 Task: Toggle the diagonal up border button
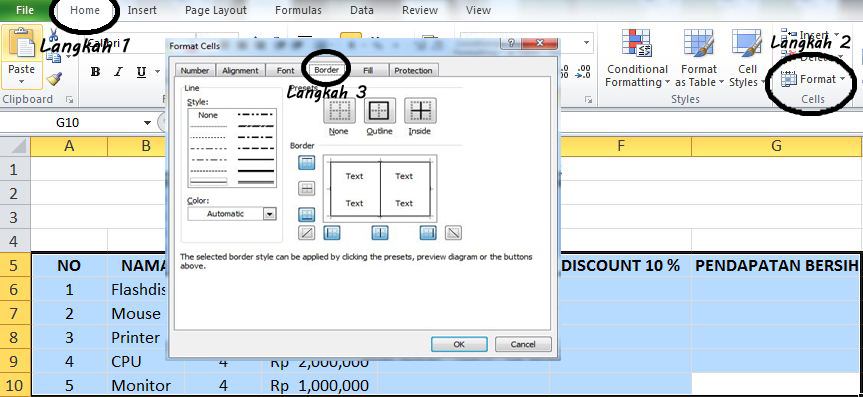coord(307,233)
